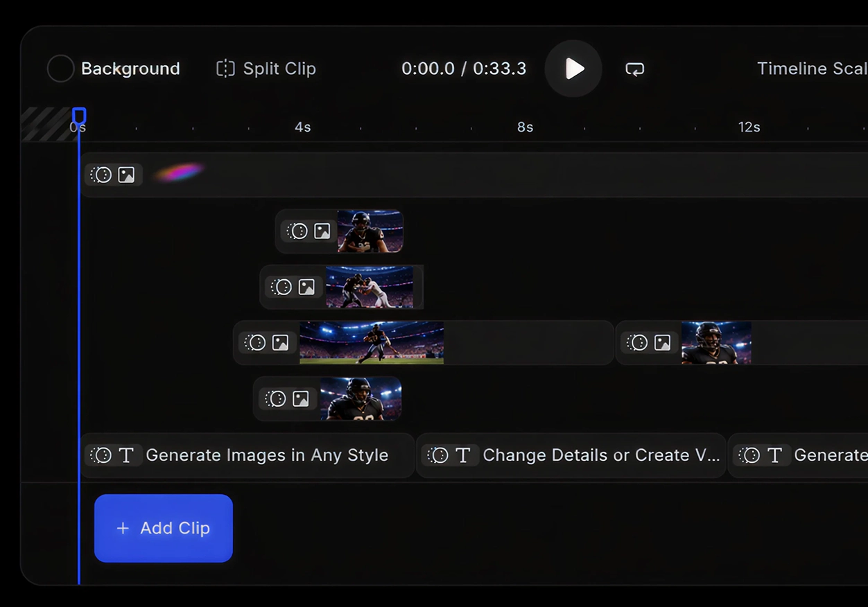The height and width of the screenshot is (607, 868).
Task: Click image icon on the tackle scene clip
Action: click(306, 287)
